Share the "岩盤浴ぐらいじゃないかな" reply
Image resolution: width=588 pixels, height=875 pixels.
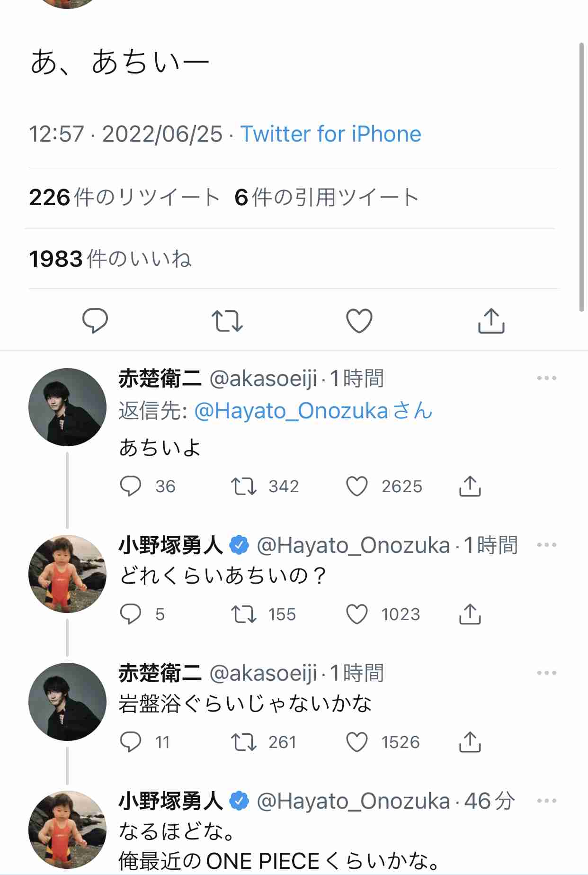(470, 742)
